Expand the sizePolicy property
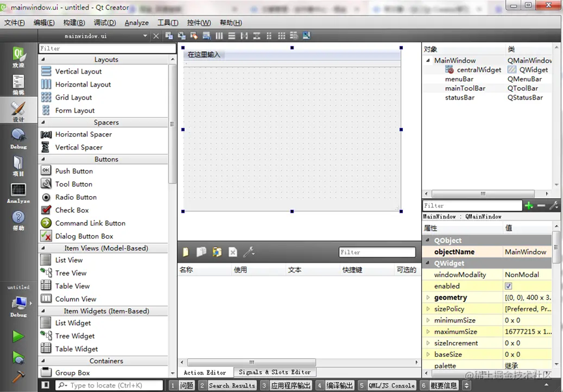The image size is (563, 392). 428,309
